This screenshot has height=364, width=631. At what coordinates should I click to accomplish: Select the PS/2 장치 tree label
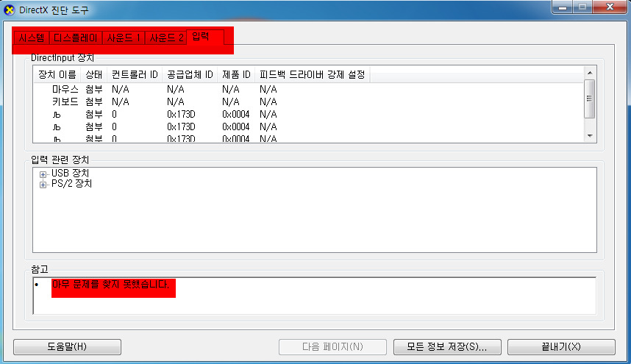click(71, 184)
